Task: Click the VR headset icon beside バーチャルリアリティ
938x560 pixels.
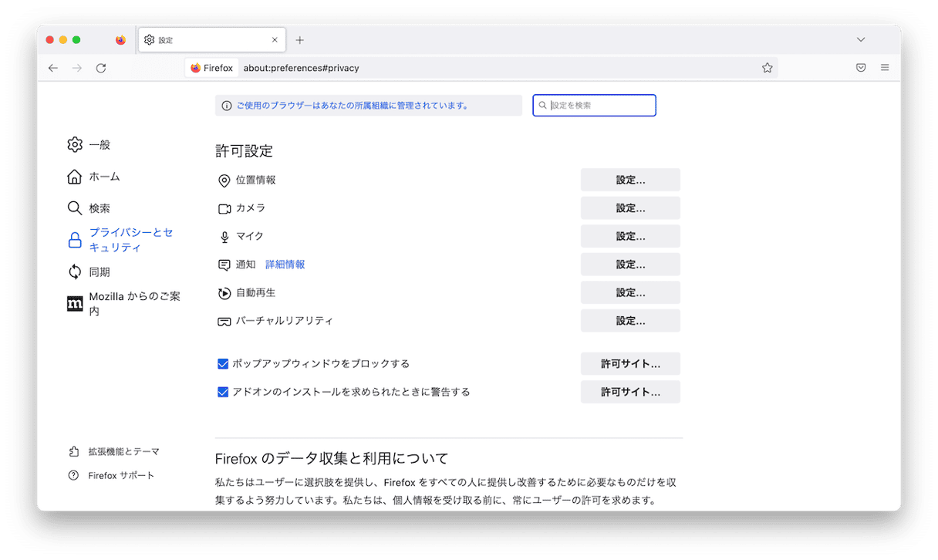Action: (224, 322)
